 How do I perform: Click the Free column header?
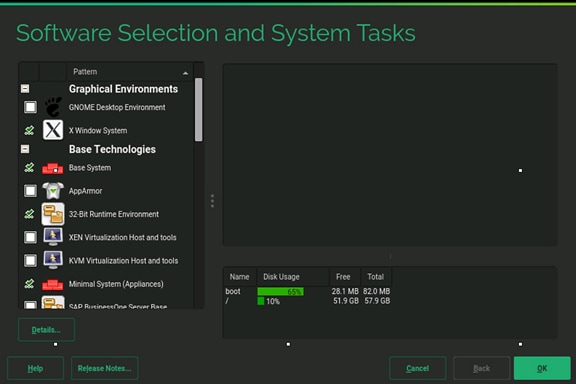point(344,277)
